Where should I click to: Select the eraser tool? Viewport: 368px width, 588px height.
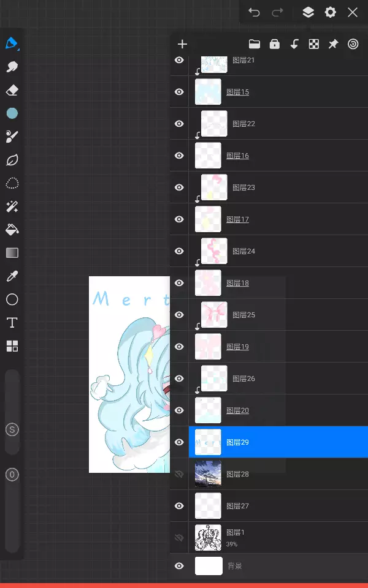[x=12, y=91]
